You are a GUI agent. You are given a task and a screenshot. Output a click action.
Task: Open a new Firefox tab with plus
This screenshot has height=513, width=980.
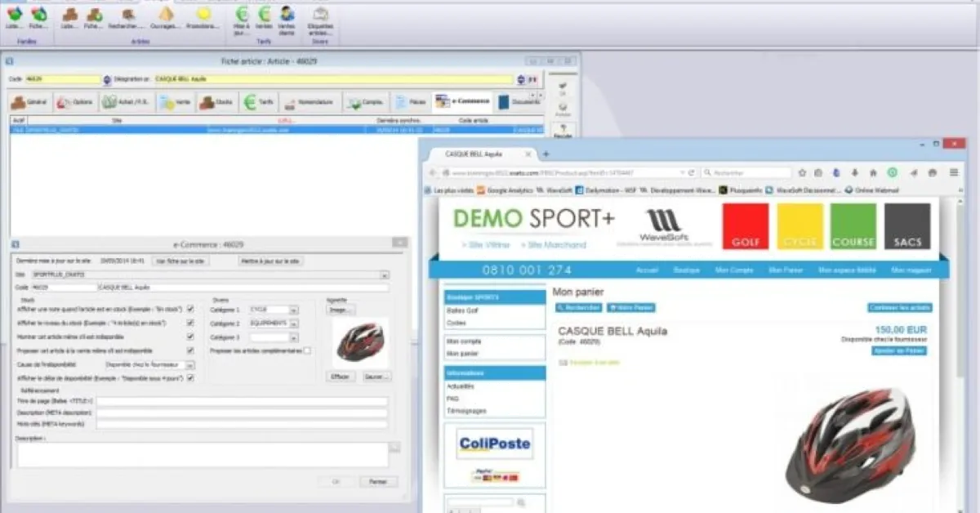[546, 154]
